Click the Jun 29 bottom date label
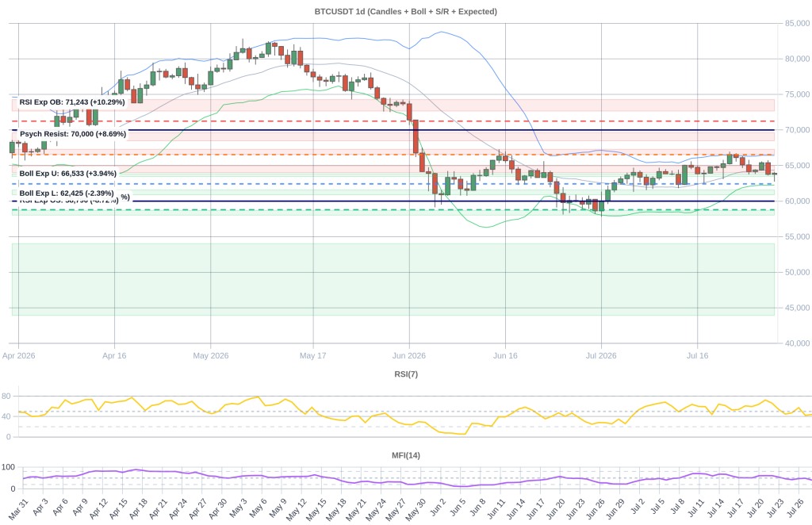 [615, 509]
